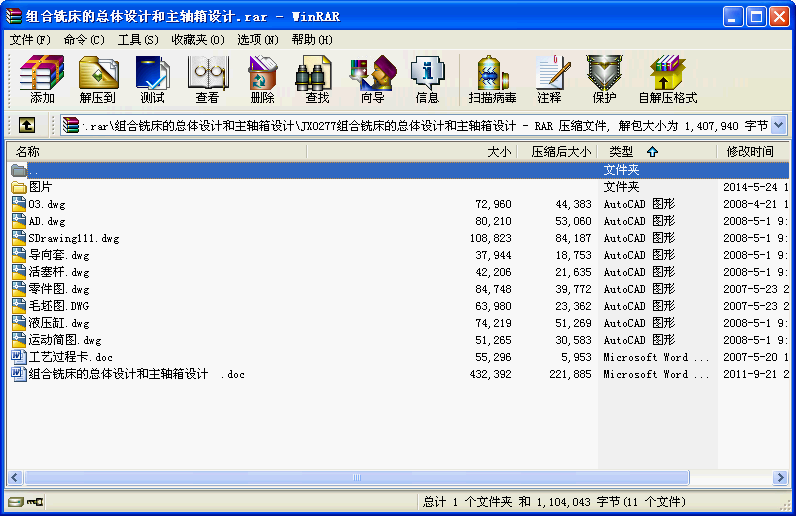Image resolution: width=796 pixels, height=516 pixels.
Task: Select the AD.dwg file
Action: [47, 221]
